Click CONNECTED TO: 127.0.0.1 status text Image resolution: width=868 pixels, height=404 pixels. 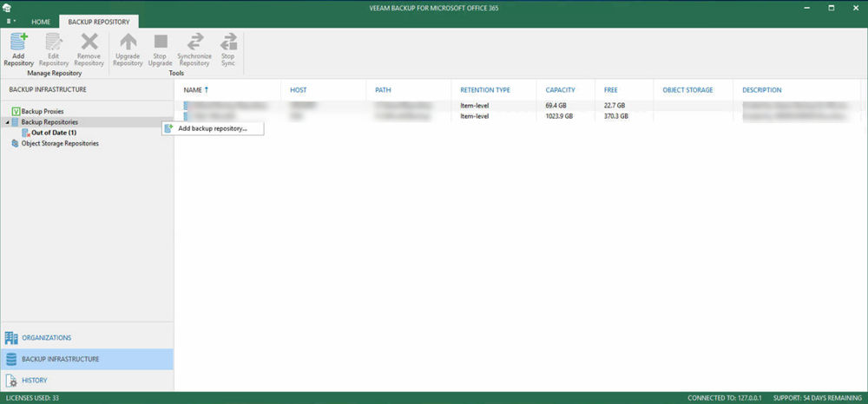click(x=723, y=398)
